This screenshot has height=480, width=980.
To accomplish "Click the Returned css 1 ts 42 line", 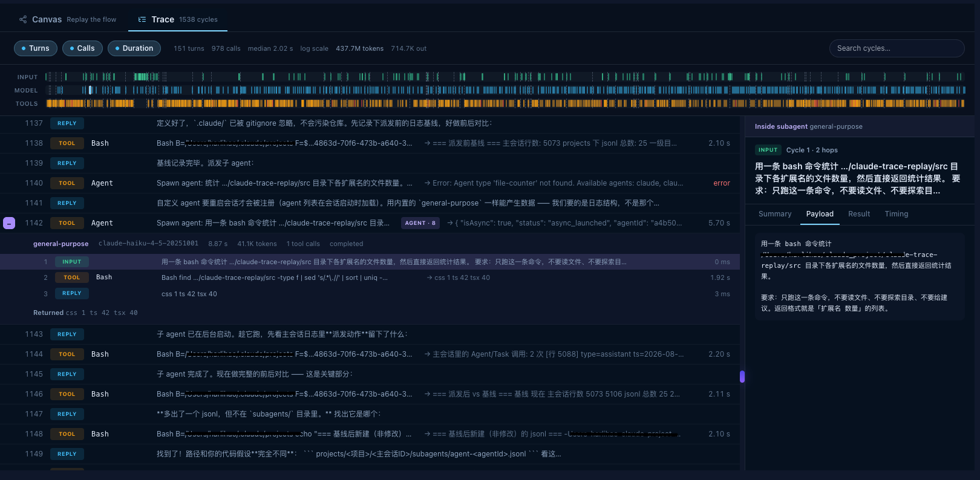I will (x=85, y=313).
